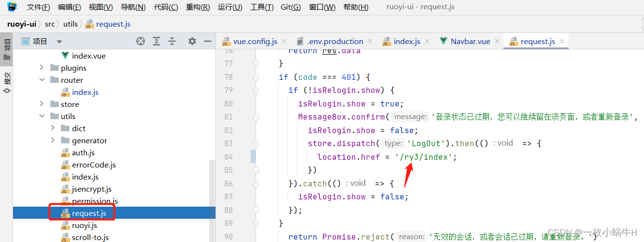644x242 pixels.
Task: Click the Expand All icon in project panel
Action: point(156,41)
